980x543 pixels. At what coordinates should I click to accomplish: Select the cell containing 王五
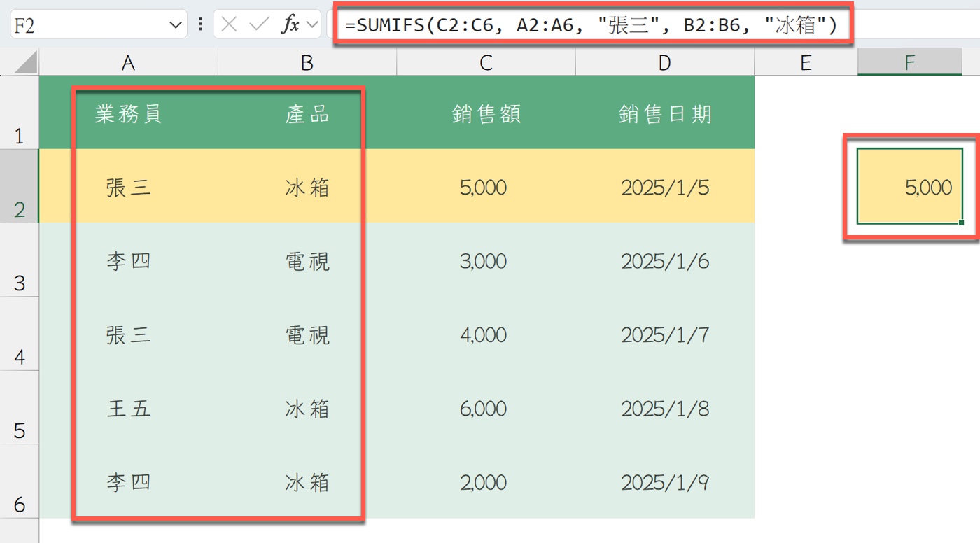pos(129,409)
